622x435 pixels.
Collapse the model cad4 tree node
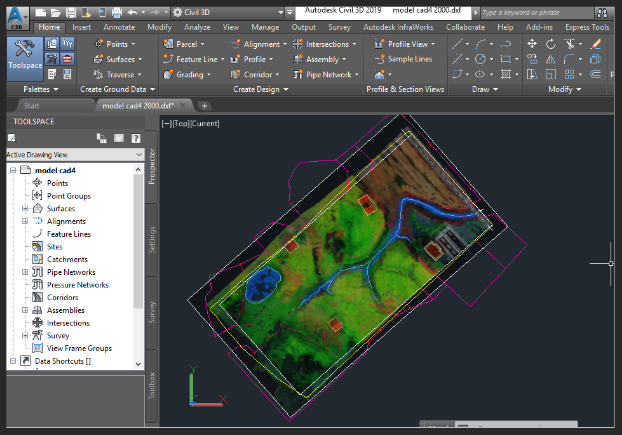(13, 170)
